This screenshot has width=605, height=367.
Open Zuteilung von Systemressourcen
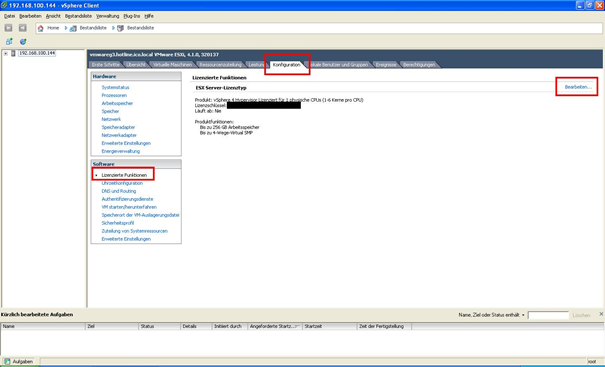tap(135, 231)
